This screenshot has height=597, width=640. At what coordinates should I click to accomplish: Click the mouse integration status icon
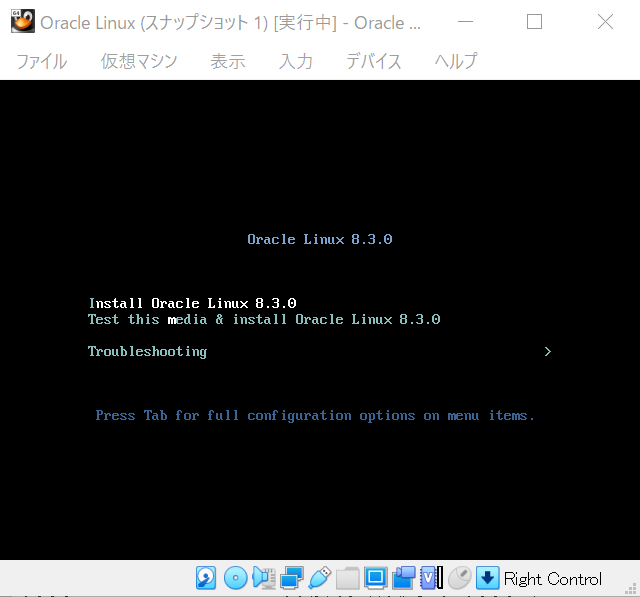(x=460, y=578)
